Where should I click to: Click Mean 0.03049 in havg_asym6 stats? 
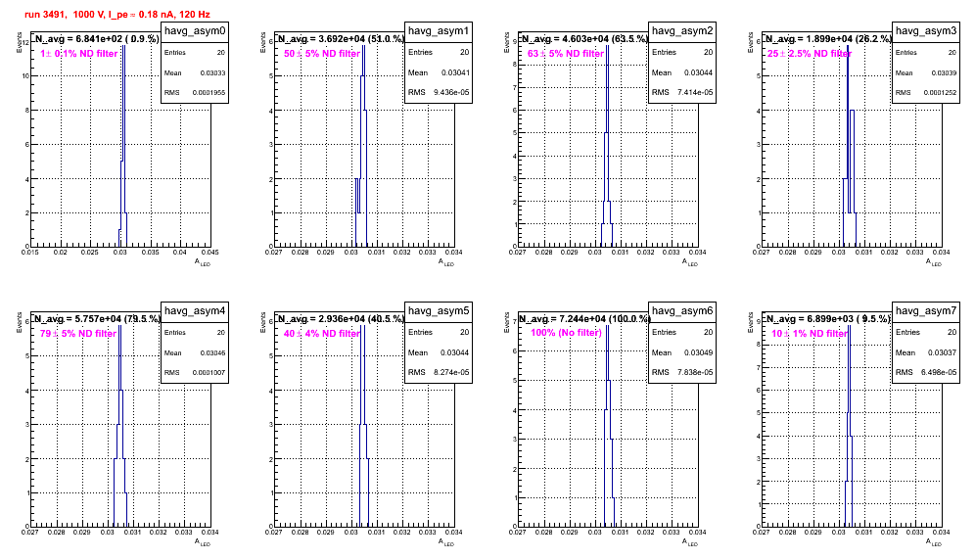click(682, 352)
